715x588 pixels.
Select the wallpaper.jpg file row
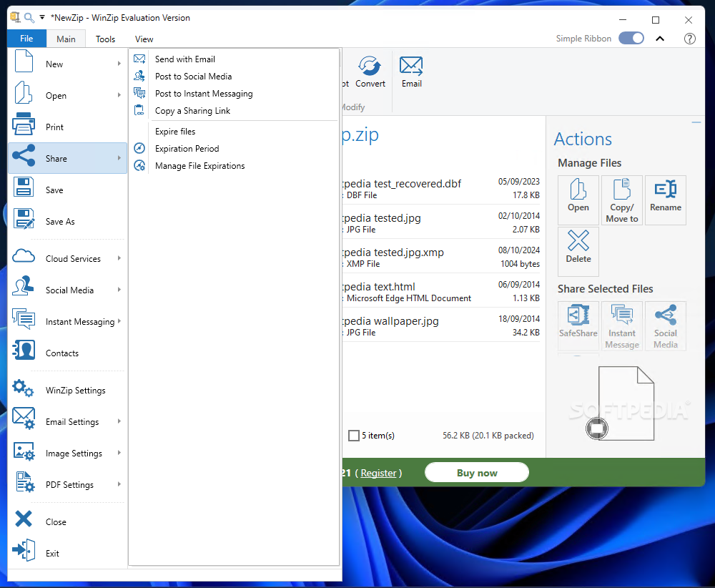[441, 325]
